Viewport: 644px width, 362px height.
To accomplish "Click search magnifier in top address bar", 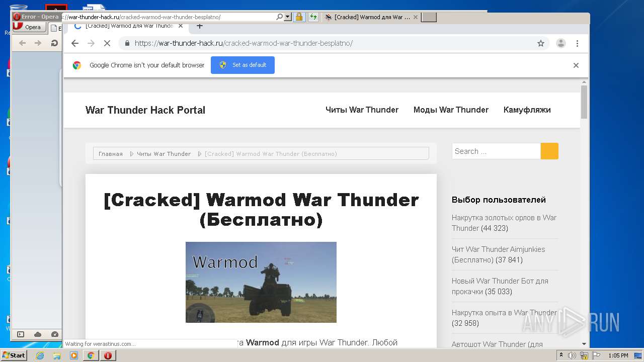I will click(279, 17).
